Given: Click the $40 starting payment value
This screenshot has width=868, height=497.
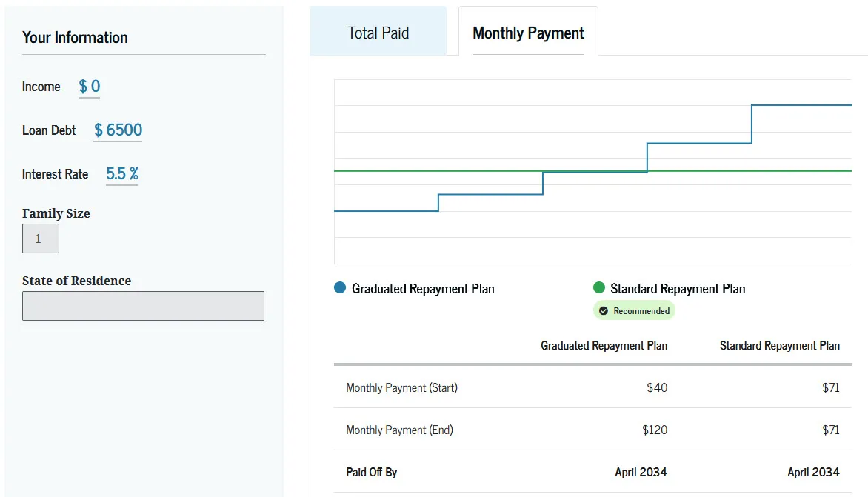Looking at the screenshot, I should [656, 387].
